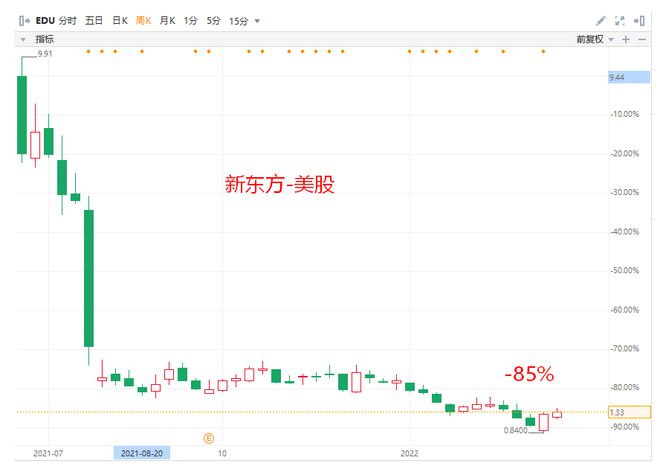Click the orange E earnings marker
Screen dimensions: 660x469
tap(208, 439)
